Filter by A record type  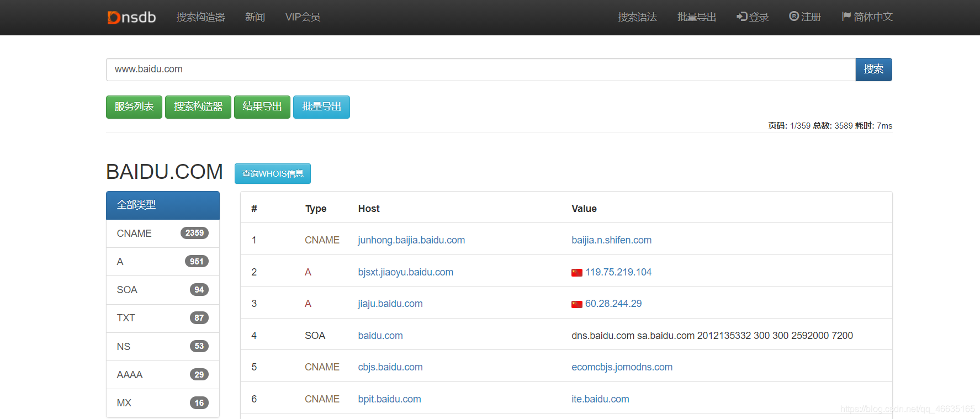tap(163, 262)
